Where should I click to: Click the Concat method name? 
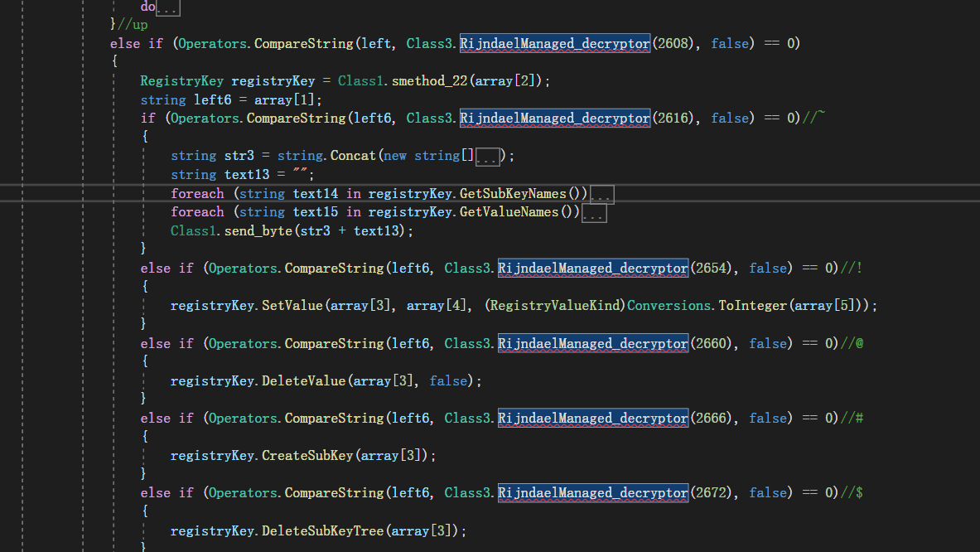[x=353, y=156]
